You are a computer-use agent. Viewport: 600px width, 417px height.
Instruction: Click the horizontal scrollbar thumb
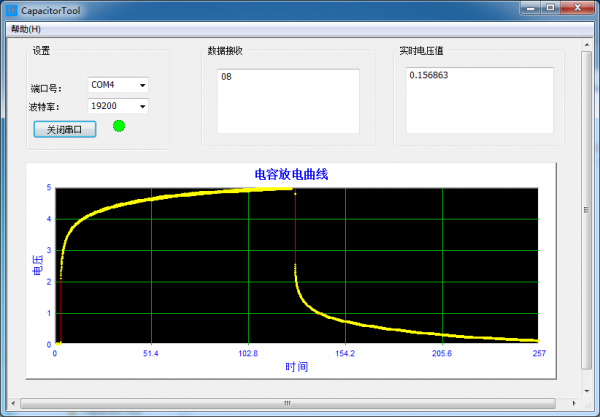[288, 403]
